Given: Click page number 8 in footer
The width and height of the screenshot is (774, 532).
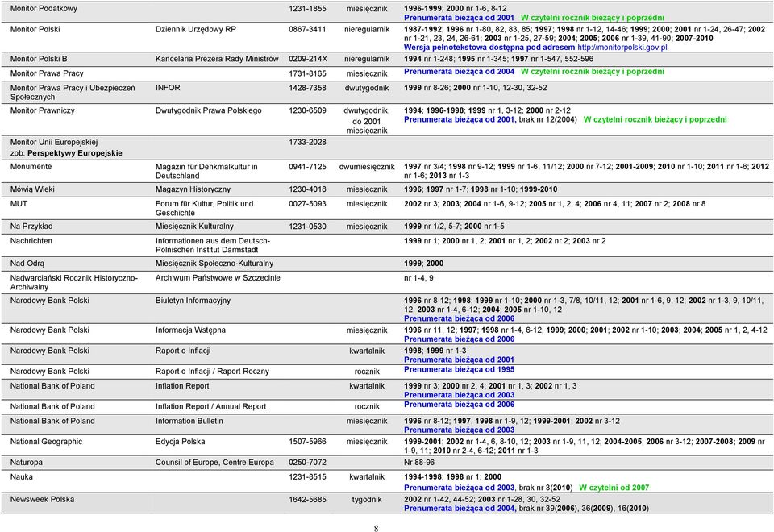Looking at the screenshot, I should [x=377, y=529].
